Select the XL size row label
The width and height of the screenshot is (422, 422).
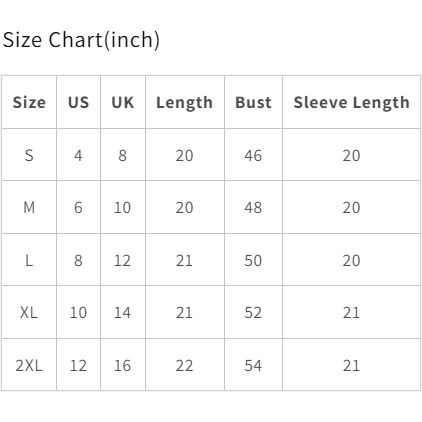click(29, 312)
